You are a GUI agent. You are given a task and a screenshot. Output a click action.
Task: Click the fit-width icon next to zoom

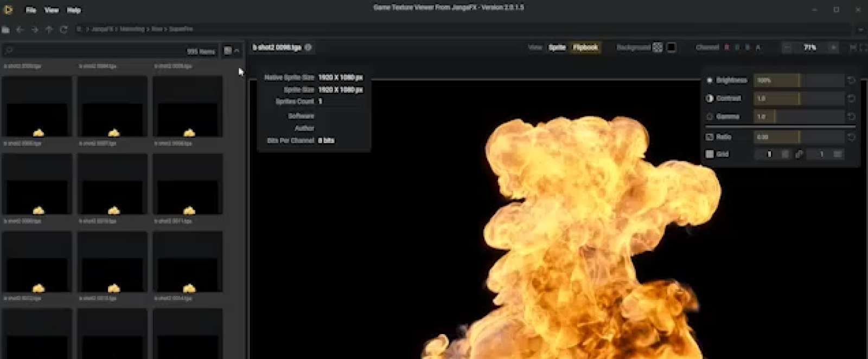pyautogui.click(x=853, y=48)
